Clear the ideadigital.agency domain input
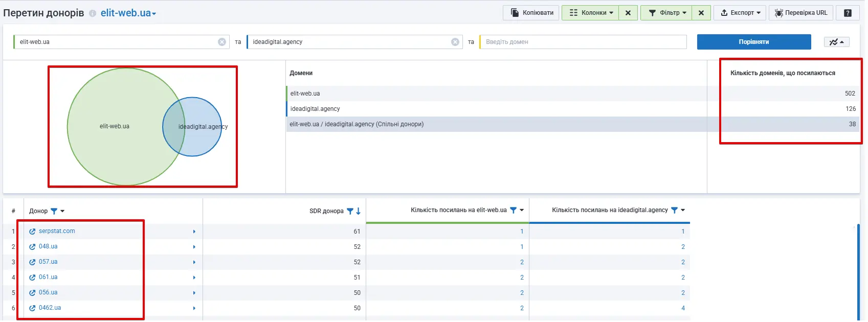Image resolution: width=868 pixels, height=322 pixels. [455, 42]
